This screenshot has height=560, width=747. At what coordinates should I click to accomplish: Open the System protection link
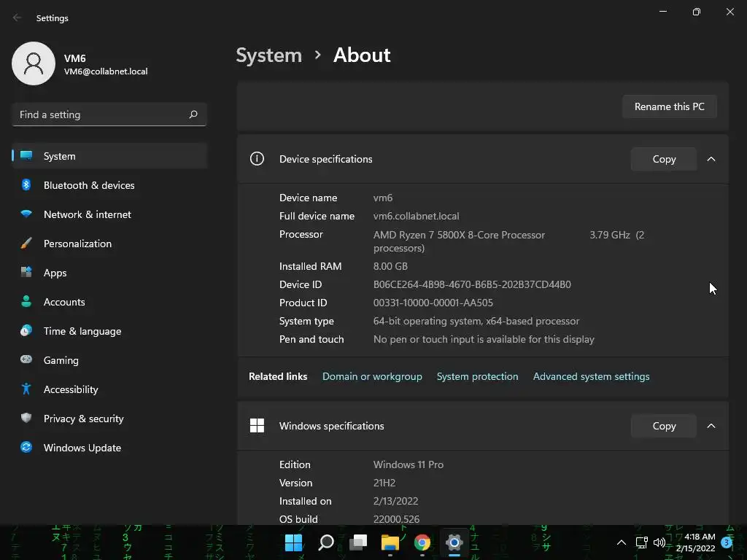click(477, 376)
